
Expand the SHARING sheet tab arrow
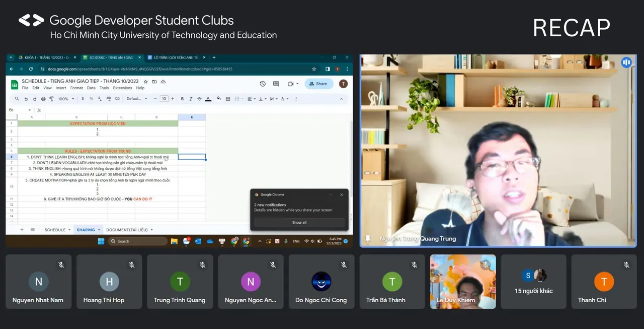[x=99, y=230]
